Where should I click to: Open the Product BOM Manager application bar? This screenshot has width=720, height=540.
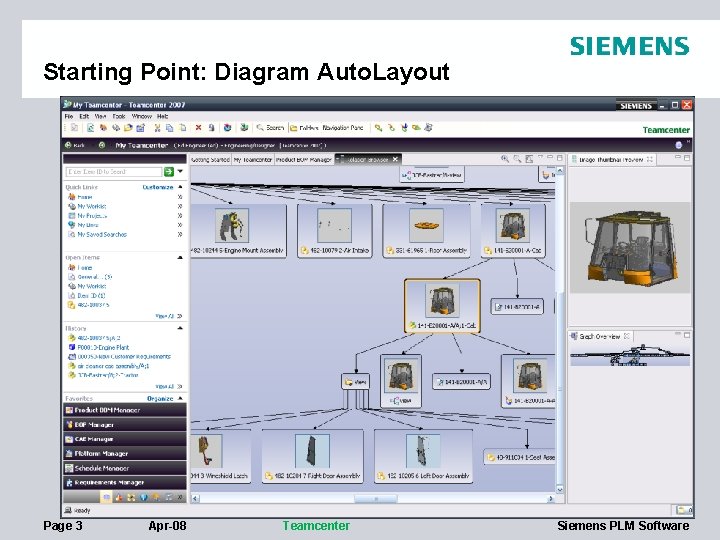(124, 410)
